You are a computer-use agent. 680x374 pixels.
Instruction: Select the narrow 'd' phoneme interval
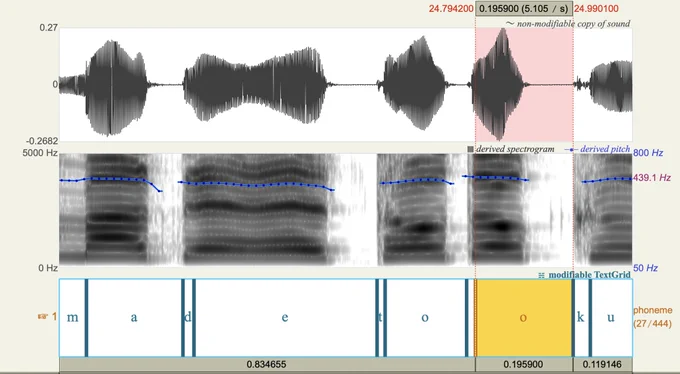[188, 318]
